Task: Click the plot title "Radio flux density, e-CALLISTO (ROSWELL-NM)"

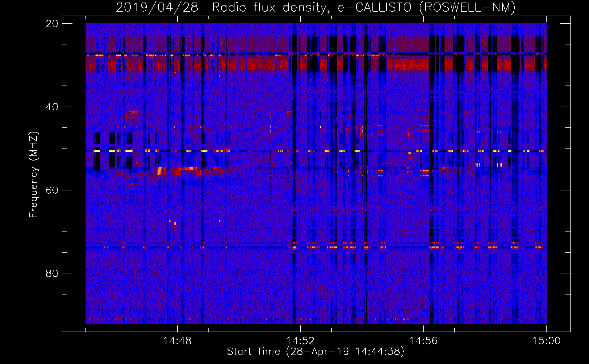Action: [364, 7]
